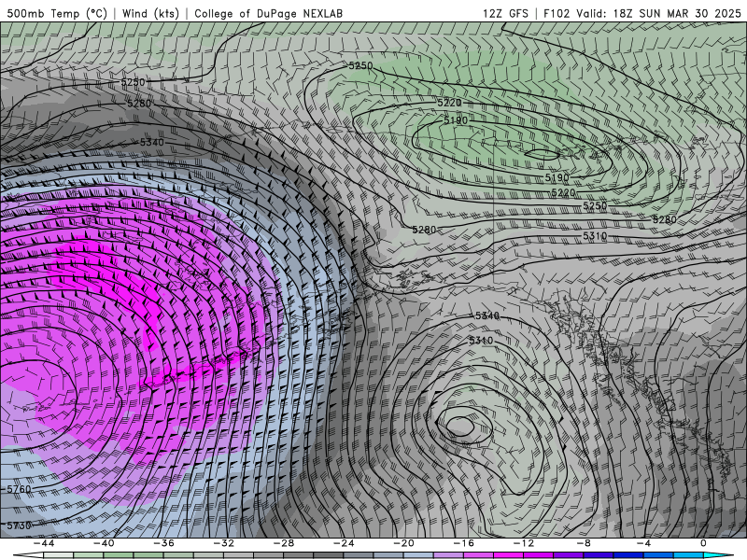
Task: Click the -4 colorbar label
Action: coord(644,543)
